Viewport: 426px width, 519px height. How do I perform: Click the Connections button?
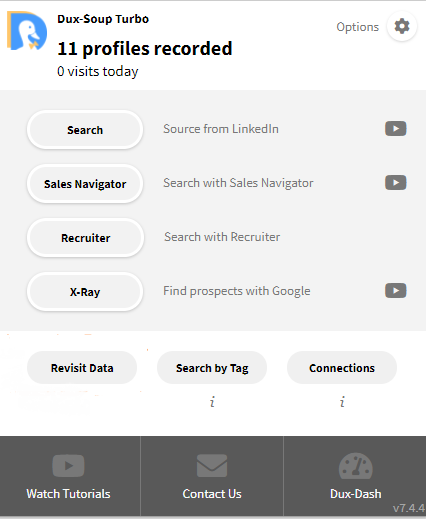click(342, 368)
